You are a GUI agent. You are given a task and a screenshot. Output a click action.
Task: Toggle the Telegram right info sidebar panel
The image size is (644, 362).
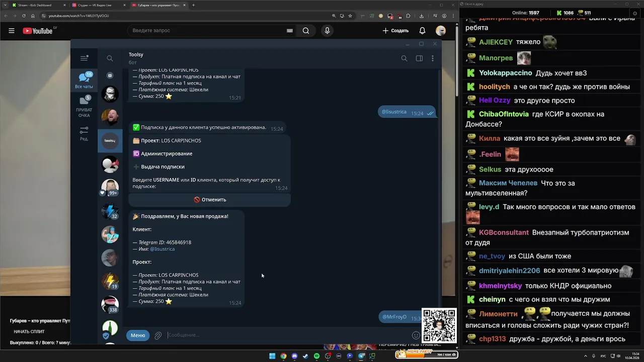click(419, 58)
